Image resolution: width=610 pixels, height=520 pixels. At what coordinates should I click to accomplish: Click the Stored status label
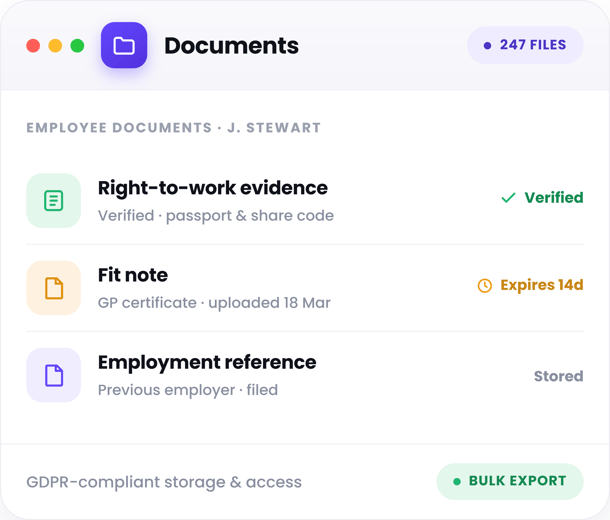pos(559,376)
